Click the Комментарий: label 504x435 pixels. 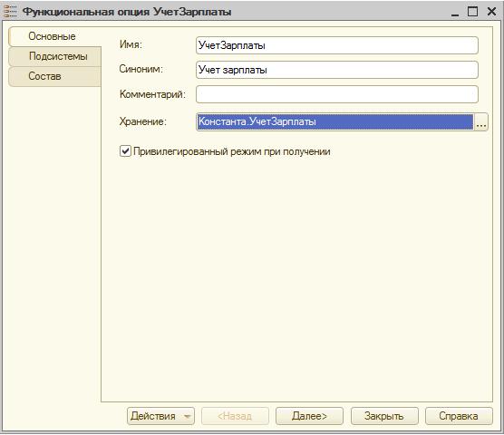pos(152,94)
